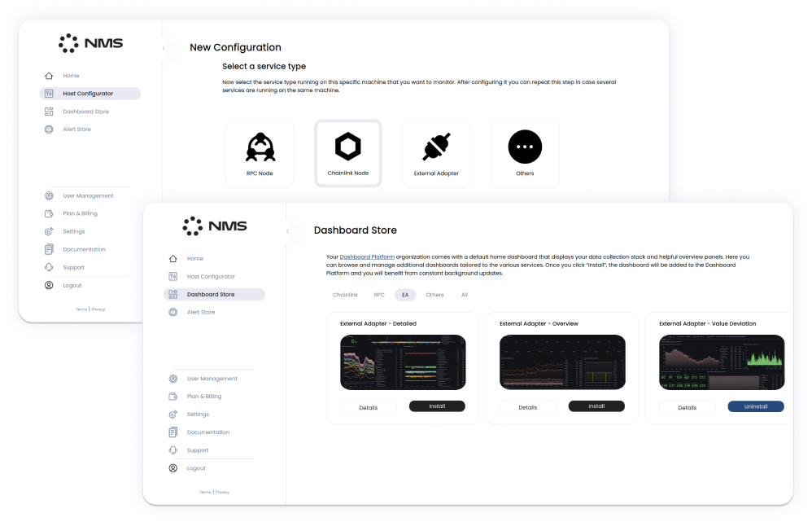Open the Host Configurator from the sidebar

[x=172, y=276]
